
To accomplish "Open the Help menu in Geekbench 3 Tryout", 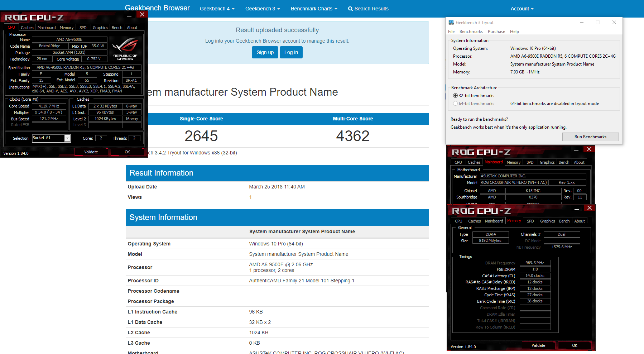I will (514, 32).
